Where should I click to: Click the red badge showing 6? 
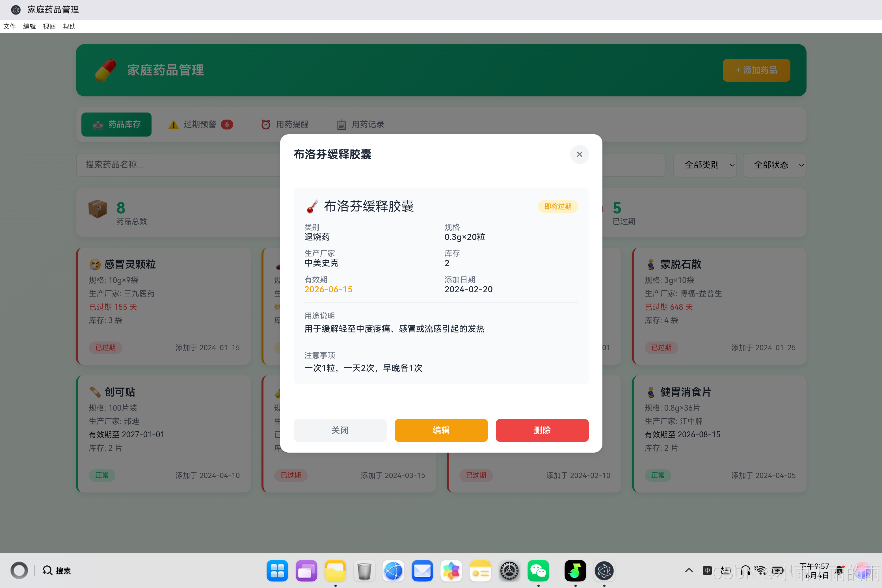227,124
